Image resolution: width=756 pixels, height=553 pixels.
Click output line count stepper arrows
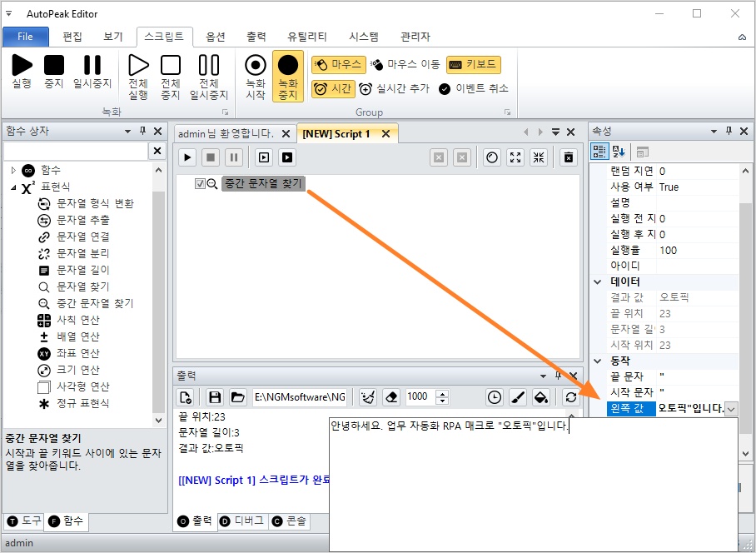tap(441, 397)
